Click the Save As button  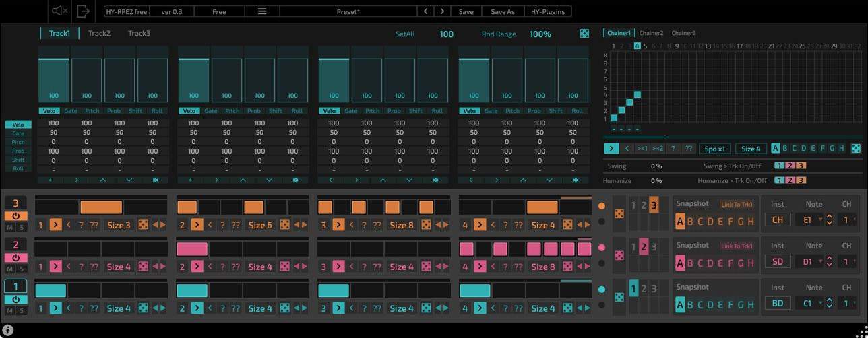502,11
